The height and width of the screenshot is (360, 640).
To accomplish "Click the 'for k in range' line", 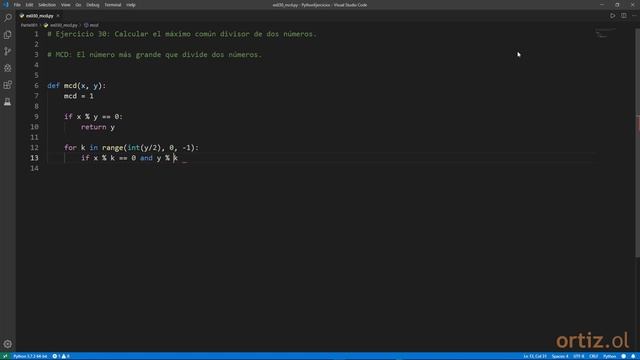I will click(x=131, y=148).
